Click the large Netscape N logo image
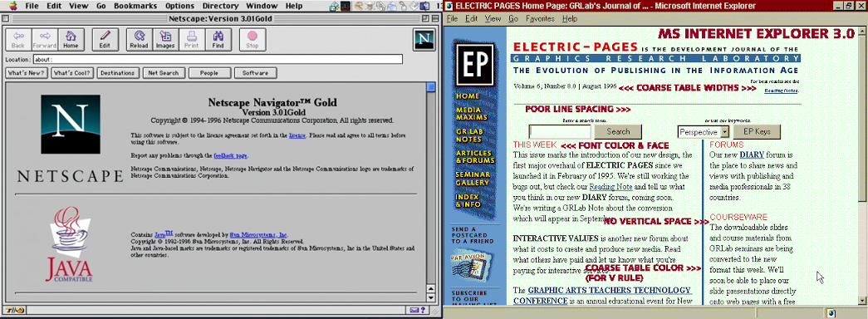The image size is (868, 319). coord(70,124)
